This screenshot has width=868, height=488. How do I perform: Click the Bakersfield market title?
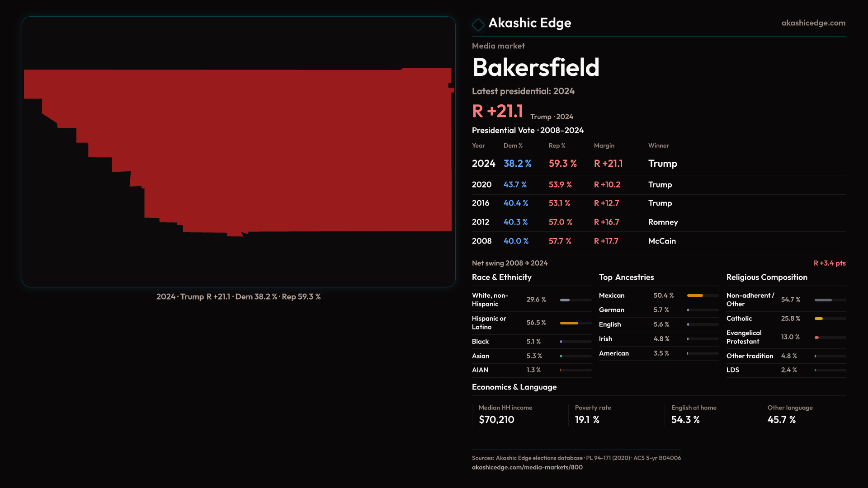tap(535, 67)
